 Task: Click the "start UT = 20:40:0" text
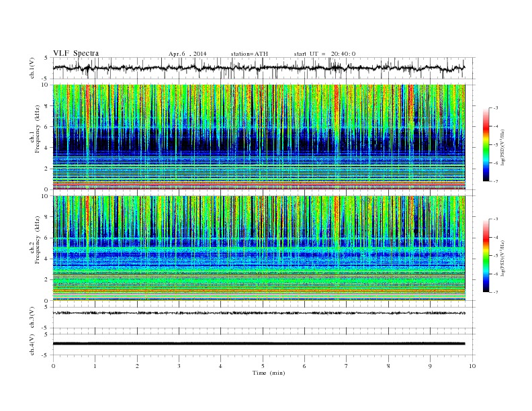pos(324,54)
